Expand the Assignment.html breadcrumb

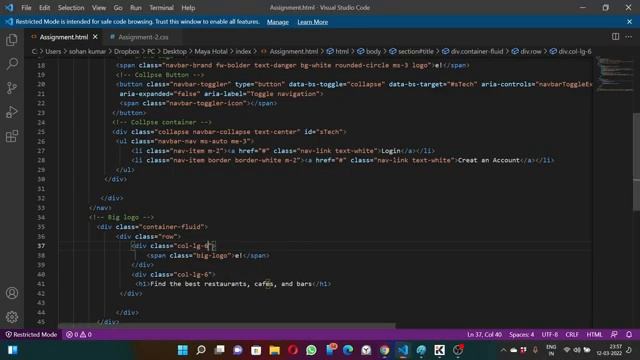pos(289,51)
